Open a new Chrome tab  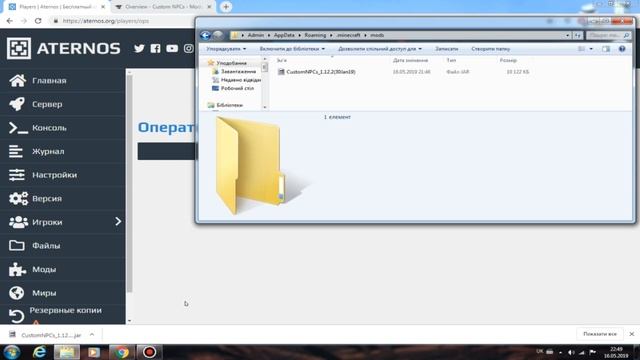click(x=226, y=7)
